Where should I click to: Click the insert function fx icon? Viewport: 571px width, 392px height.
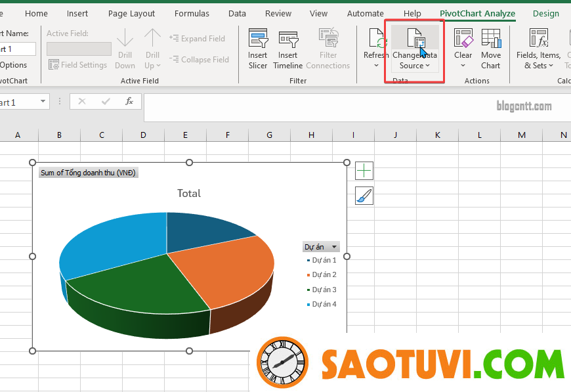(x=129, y=101)
